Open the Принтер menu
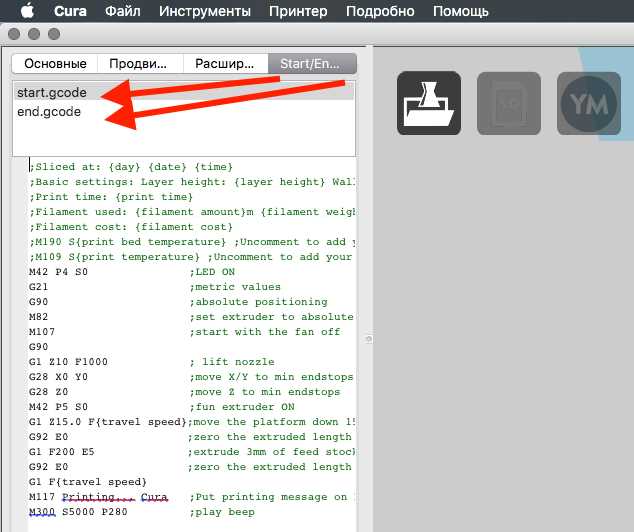 298,11
